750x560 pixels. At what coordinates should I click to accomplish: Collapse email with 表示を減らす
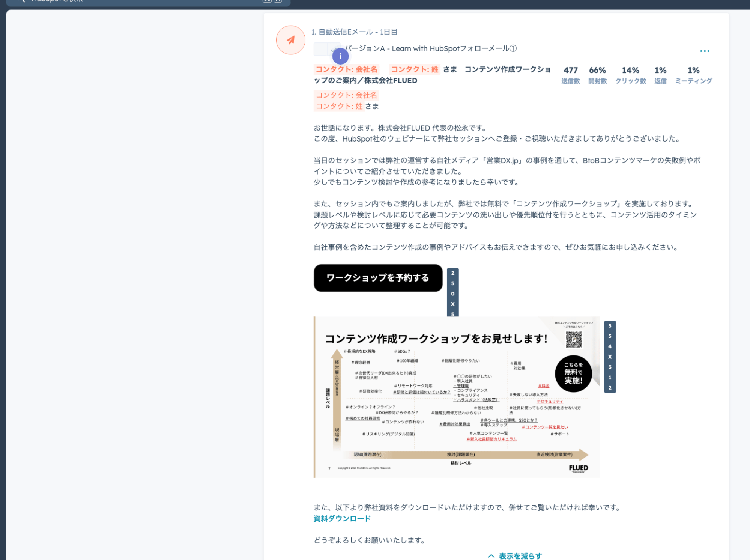pyautogui.click(x=520, y=556)
